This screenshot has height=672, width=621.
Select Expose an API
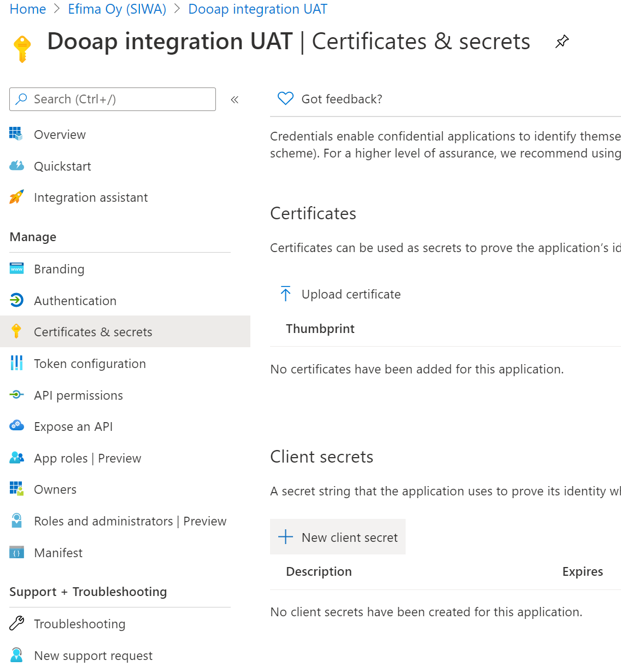tap(125, 426)
